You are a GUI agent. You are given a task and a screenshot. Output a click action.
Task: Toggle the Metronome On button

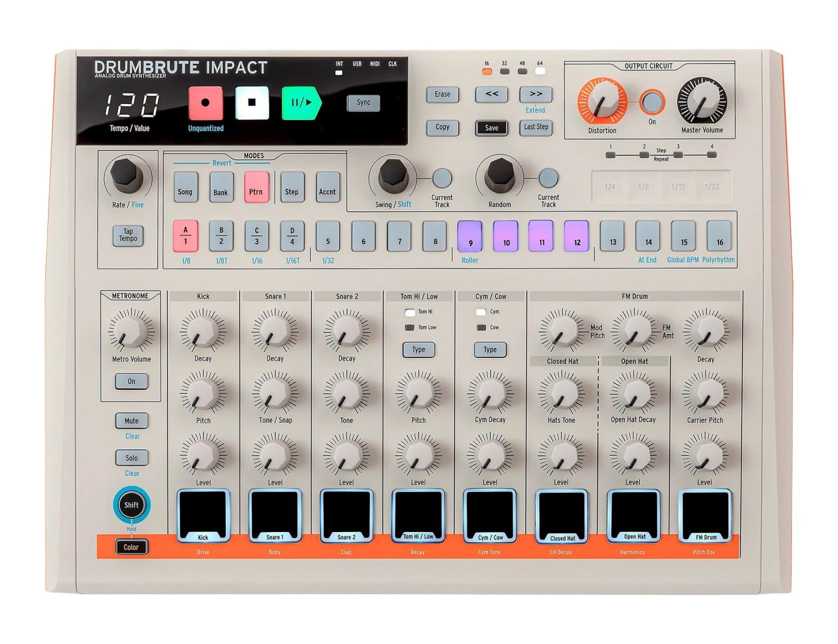[x=131, y=381]
